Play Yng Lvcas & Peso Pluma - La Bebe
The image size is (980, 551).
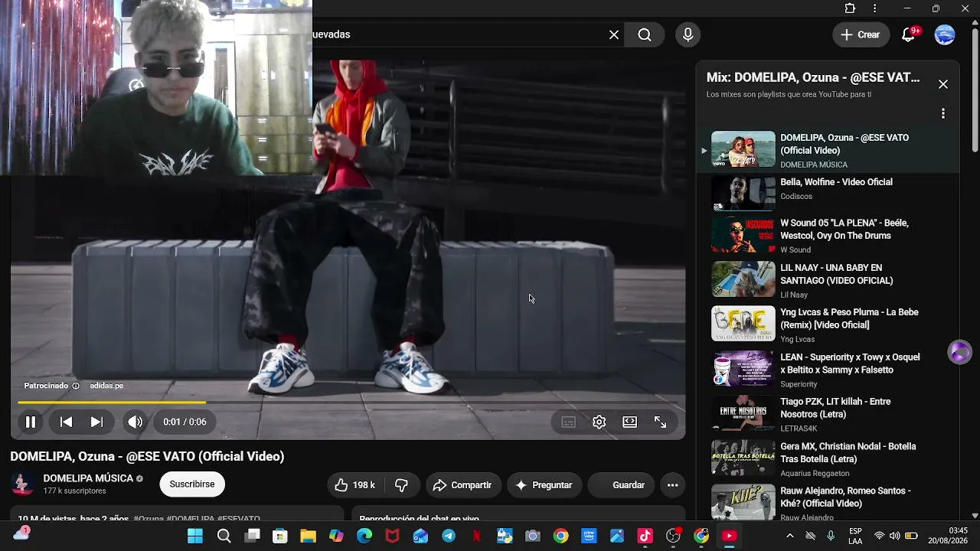tap(827, 324)
